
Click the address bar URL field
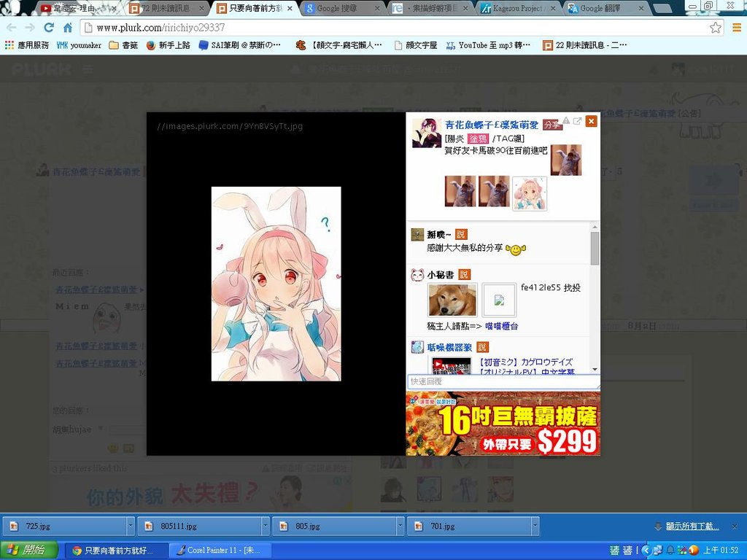pos(395,28)
